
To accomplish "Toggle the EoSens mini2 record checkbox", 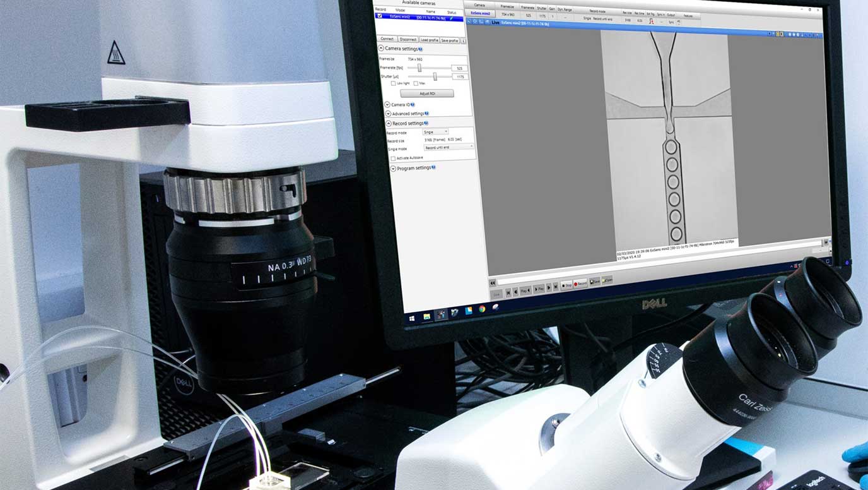I will [x=380, y=15].
